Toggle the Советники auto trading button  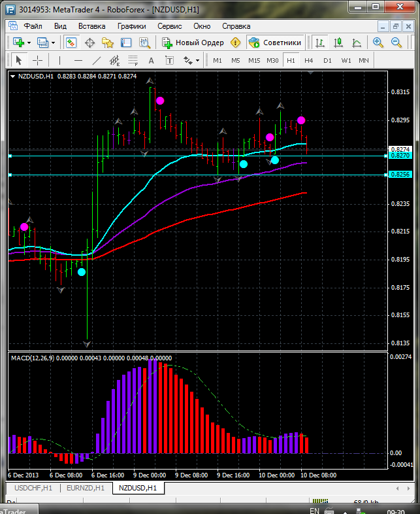pos(275,43)
